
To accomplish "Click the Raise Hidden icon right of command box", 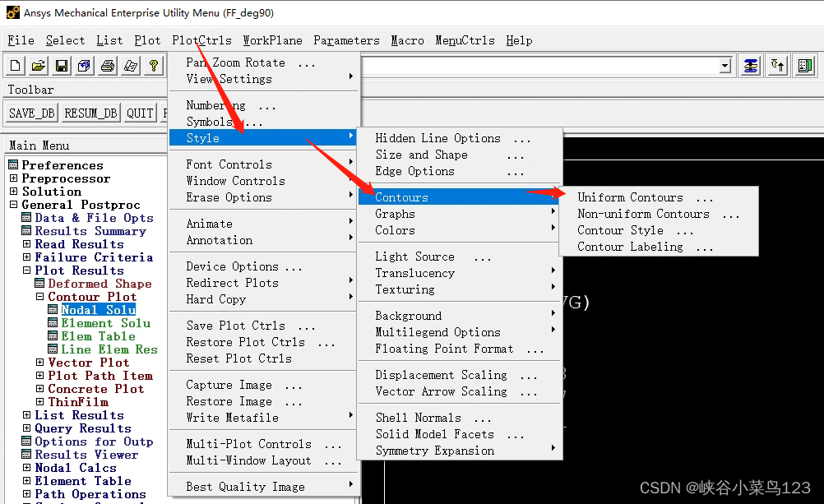I will click(x=751, y=66).
